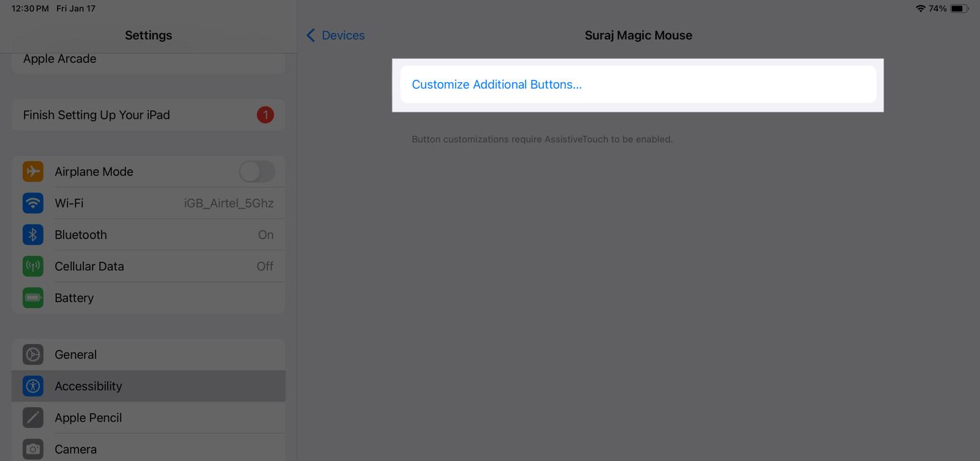The width and height of the screenshot is (980, 461).
Task: Go back to Devices
Action: tap(336, 36)
